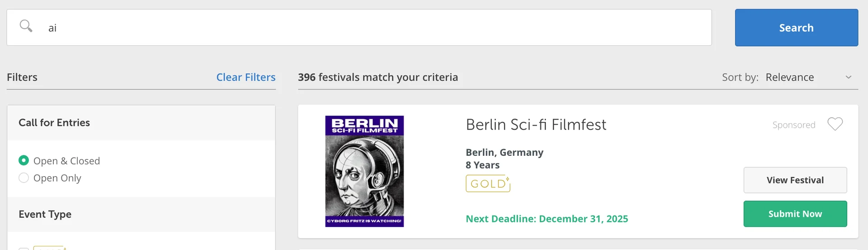Select the Open & Closed radio option
Screen dimensions: 868x250
click(x=24, y=160)
